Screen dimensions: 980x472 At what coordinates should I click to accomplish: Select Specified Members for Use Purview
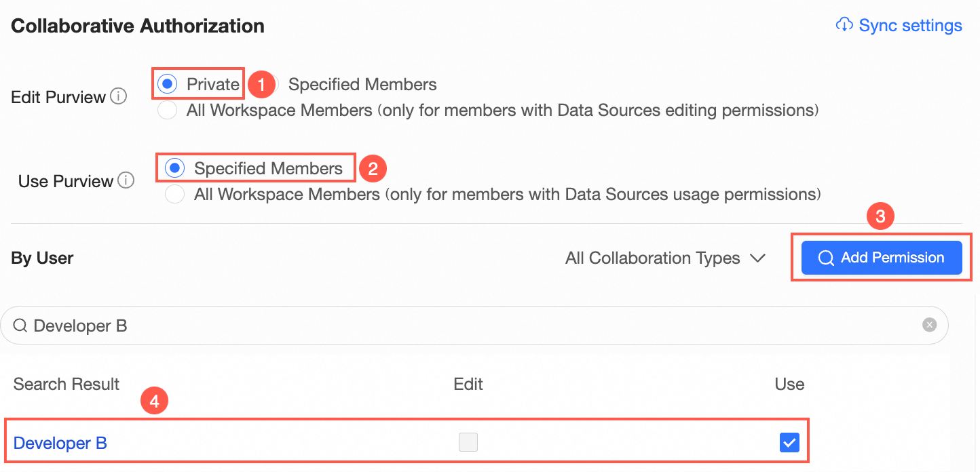174,168
